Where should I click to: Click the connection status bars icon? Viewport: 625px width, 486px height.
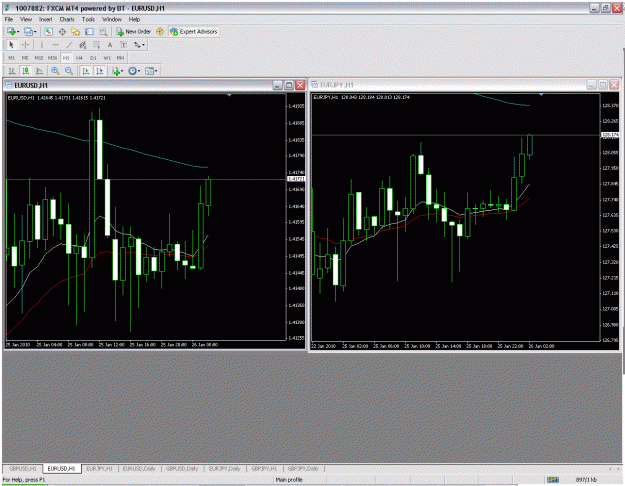[x=553, y=480]
